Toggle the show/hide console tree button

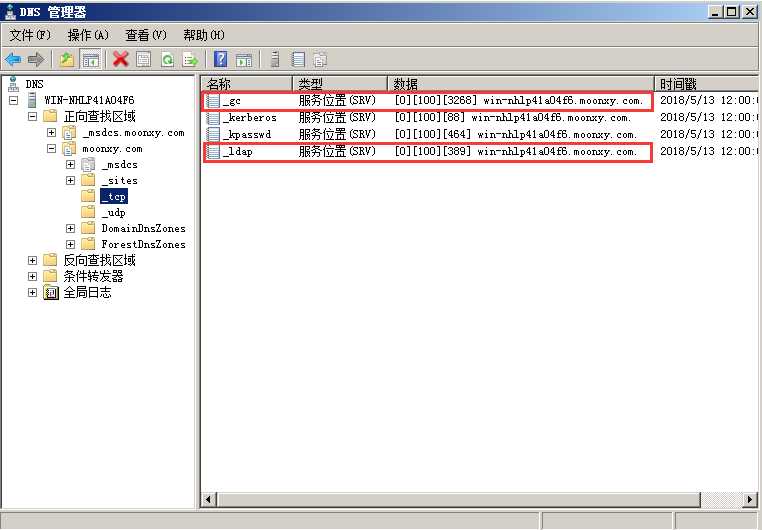pos(91,60)
